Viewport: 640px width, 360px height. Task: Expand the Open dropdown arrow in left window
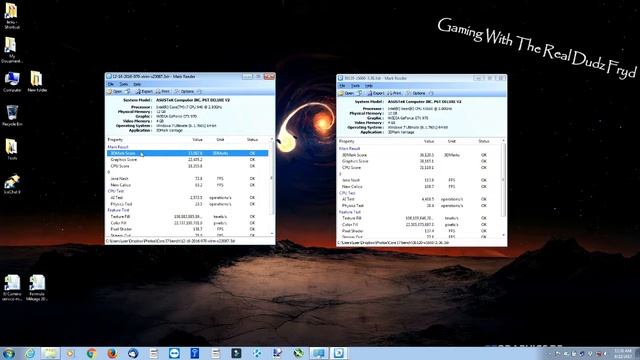coord(128,91)
